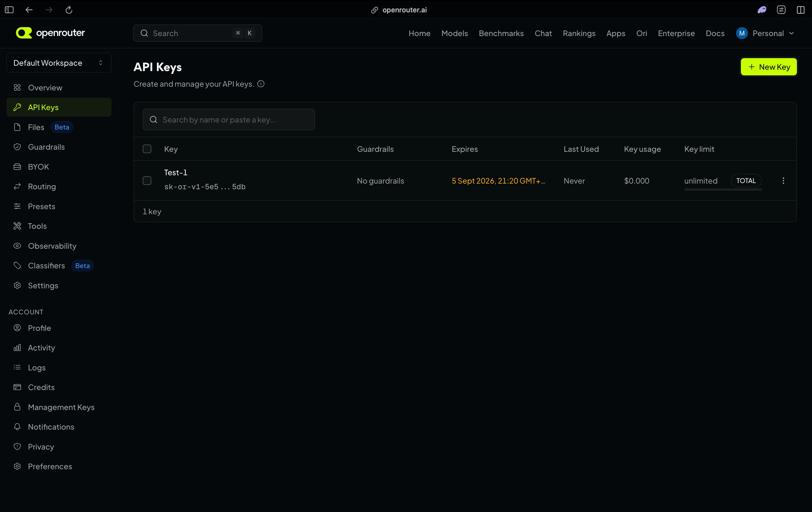812x512 pixels.
Task: Click the Expires column header
Action: (464, 149)
